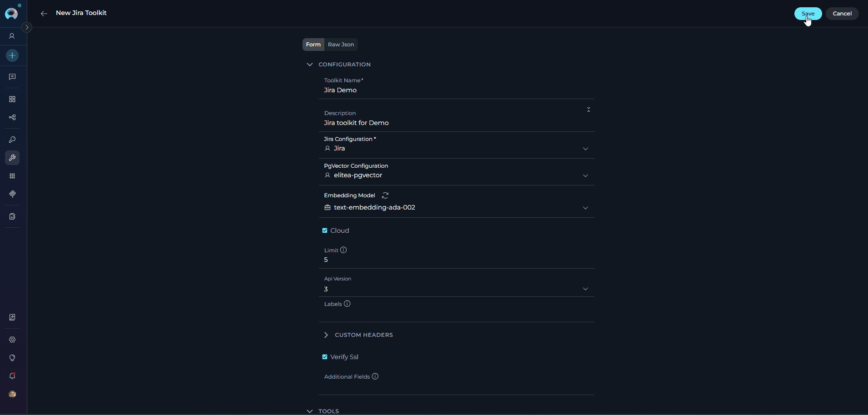Open the Jira Configuration dropdown
The height and width of the screenshot is (415, 868).
585,149
